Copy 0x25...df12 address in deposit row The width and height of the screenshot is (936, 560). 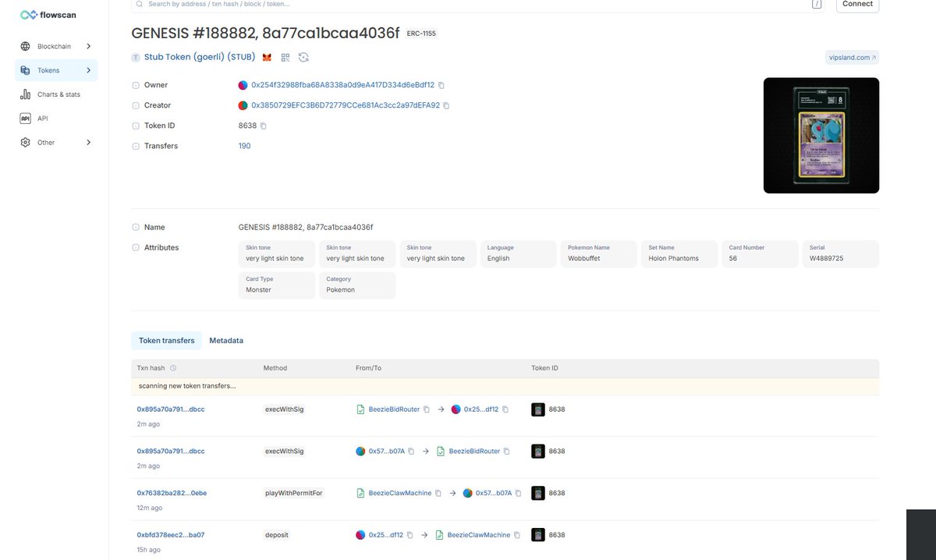tap(410, 535)
